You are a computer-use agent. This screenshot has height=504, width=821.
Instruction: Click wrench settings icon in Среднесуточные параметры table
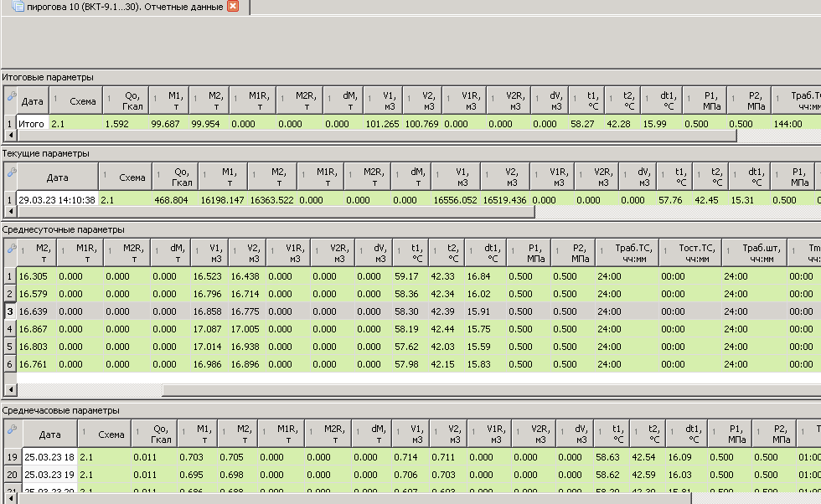(x=11, y=249)
